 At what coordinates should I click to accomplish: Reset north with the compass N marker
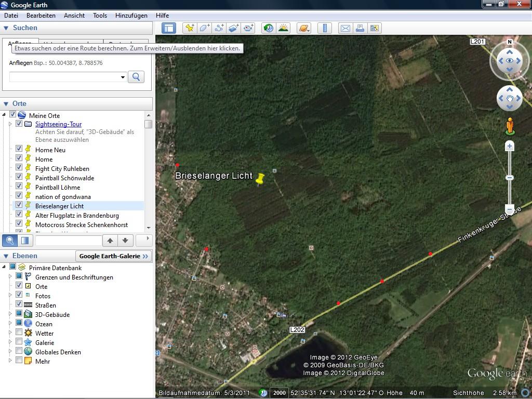509,42
